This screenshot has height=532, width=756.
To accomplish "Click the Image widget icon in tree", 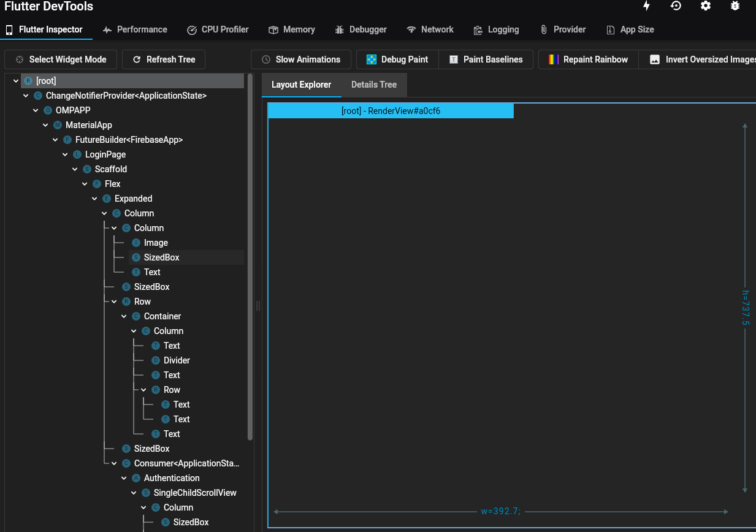I will [x=136, y=243].
